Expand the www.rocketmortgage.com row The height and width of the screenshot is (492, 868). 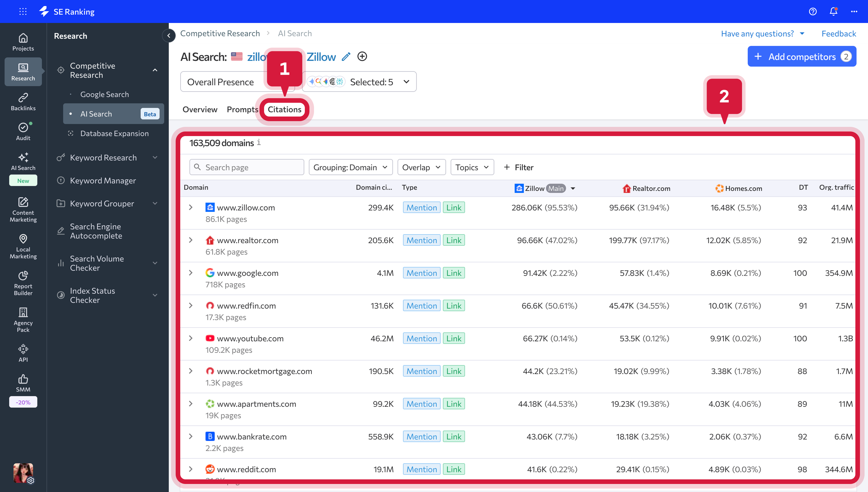(191, 371)
